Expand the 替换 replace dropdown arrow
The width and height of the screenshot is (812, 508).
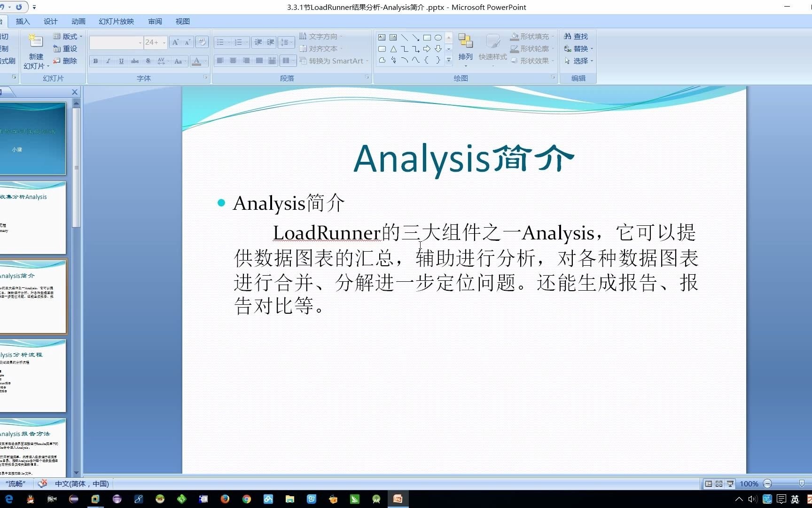tap(592, 49)
